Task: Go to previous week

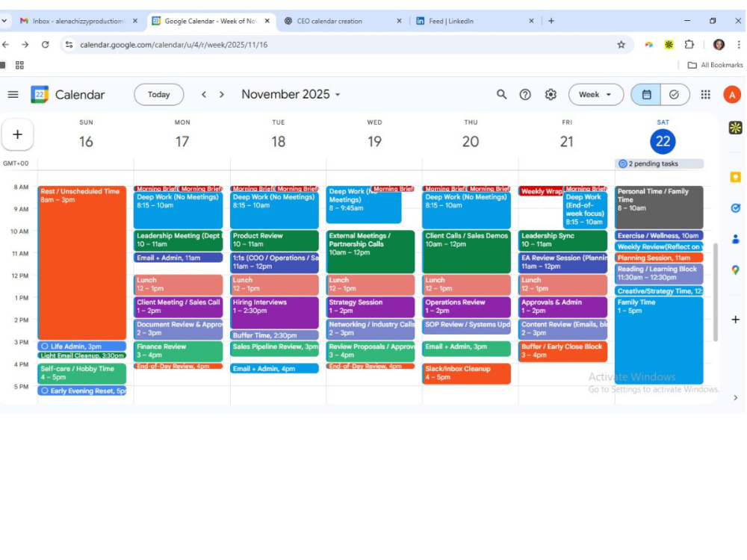Action: tap(204, 94)
